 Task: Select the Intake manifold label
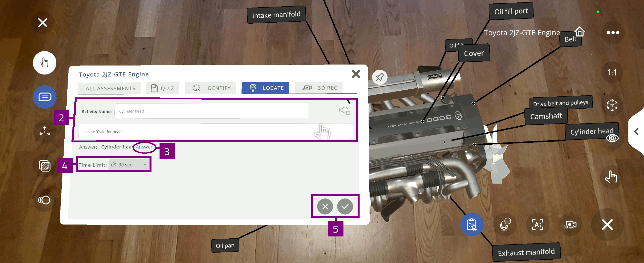[276, 15]
